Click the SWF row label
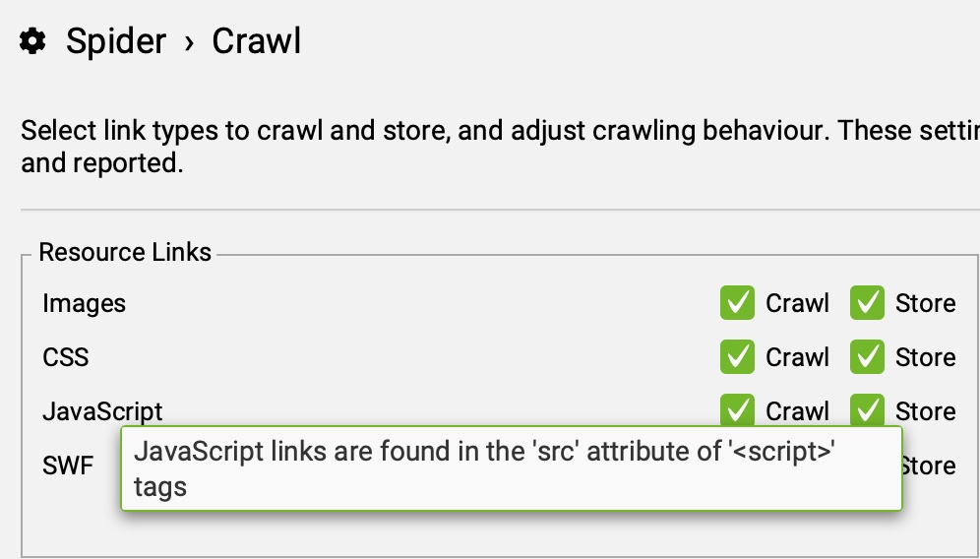Image resolution: width=980 pixels, height=559 pixels. pos(68,466)
